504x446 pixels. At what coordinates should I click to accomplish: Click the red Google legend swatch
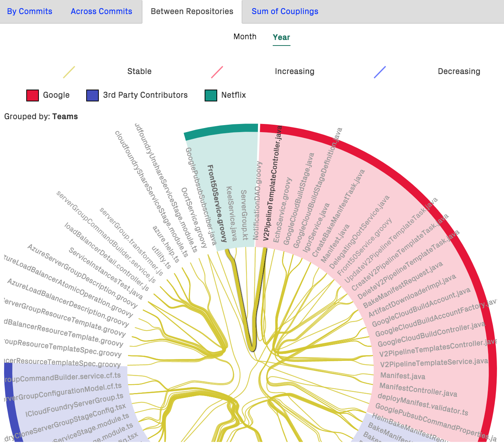(x=33, y=95)
